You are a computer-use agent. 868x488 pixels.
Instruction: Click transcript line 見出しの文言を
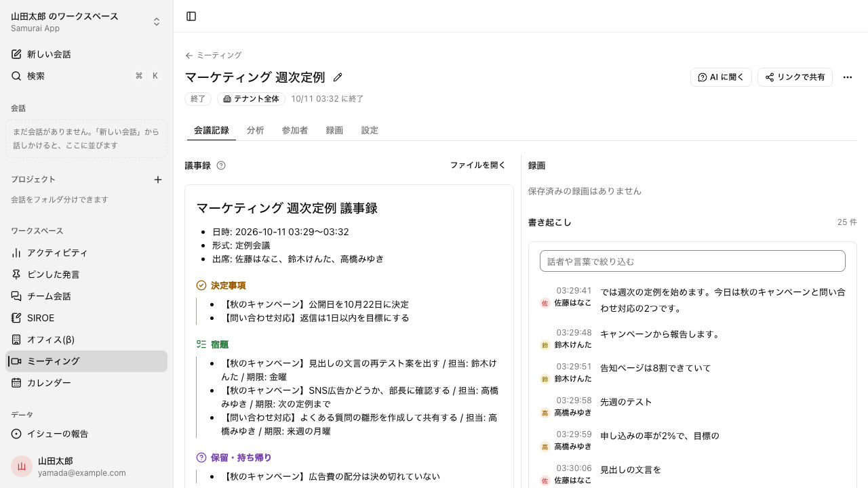point(631,470)
